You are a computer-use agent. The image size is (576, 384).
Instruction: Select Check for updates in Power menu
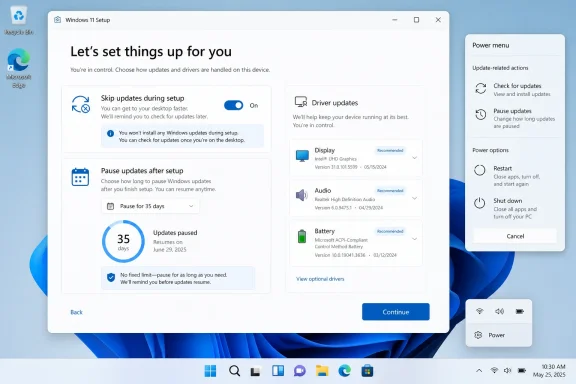[x=515, y=89]
